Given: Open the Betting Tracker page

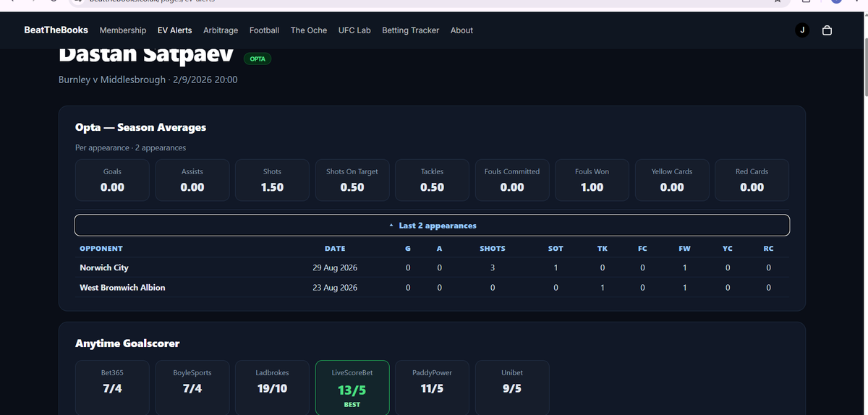Looking at the screenshot, I should pos(410,30).
